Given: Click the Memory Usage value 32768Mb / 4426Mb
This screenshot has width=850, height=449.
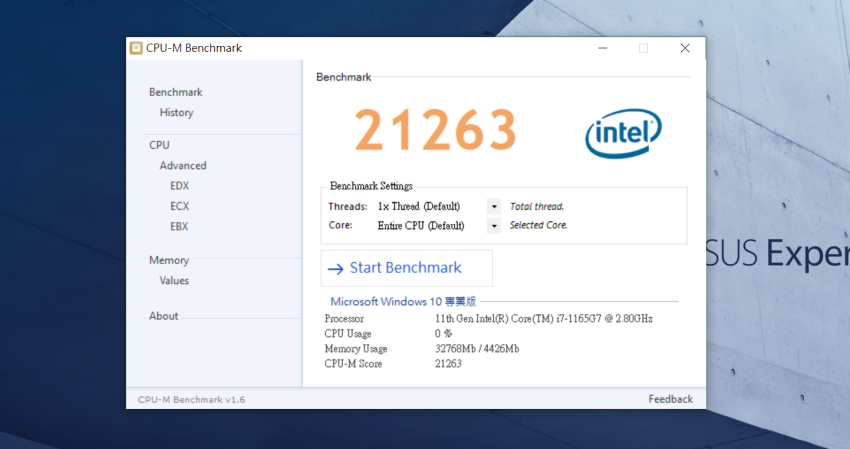Looking at the screenshot, I should [477, 349].
